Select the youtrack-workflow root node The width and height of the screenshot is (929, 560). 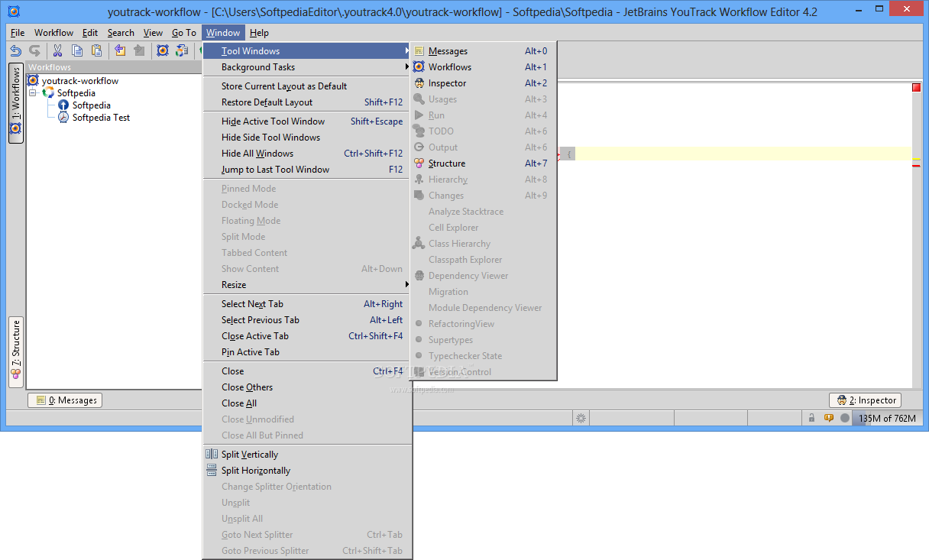[x=80, y=81]
